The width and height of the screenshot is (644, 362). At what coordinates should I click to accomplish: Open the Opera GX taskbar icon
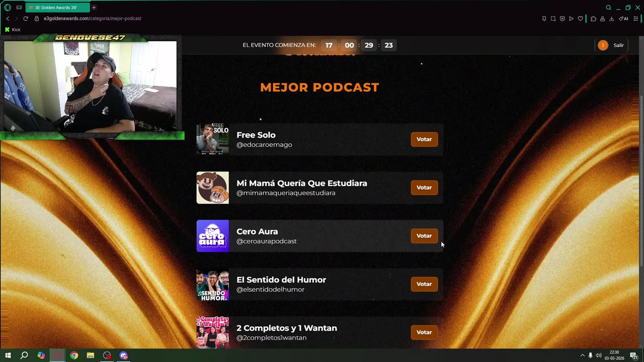tap(58, 355)
